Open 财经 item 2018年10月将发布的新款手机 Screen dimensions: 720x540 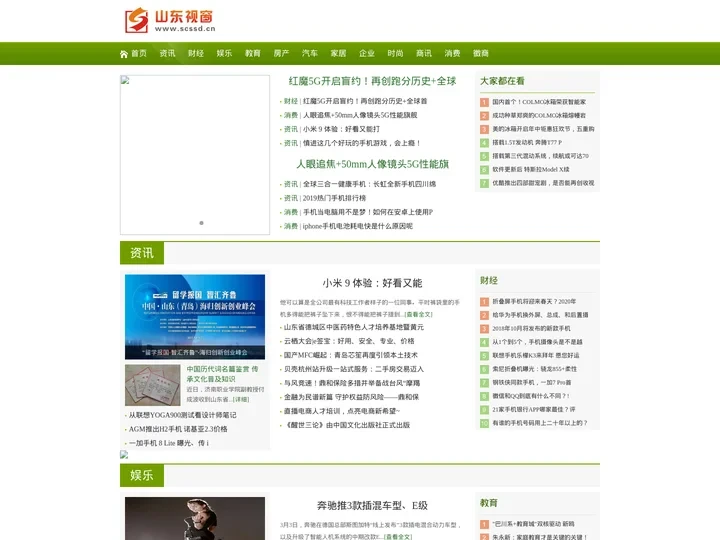coord(531,329)
